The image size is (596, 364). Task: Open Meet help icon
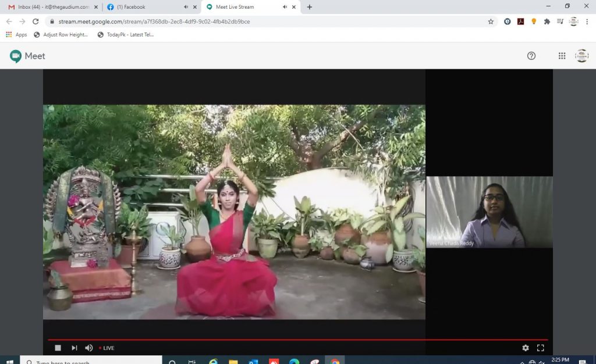tap(531, 56)
